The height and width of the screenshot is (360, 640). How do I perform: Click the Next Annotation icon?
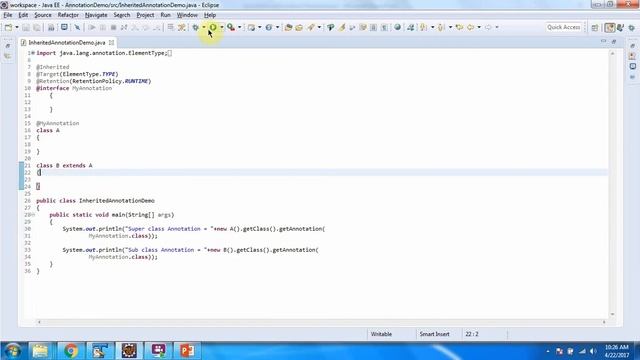(x=423, y=27)
